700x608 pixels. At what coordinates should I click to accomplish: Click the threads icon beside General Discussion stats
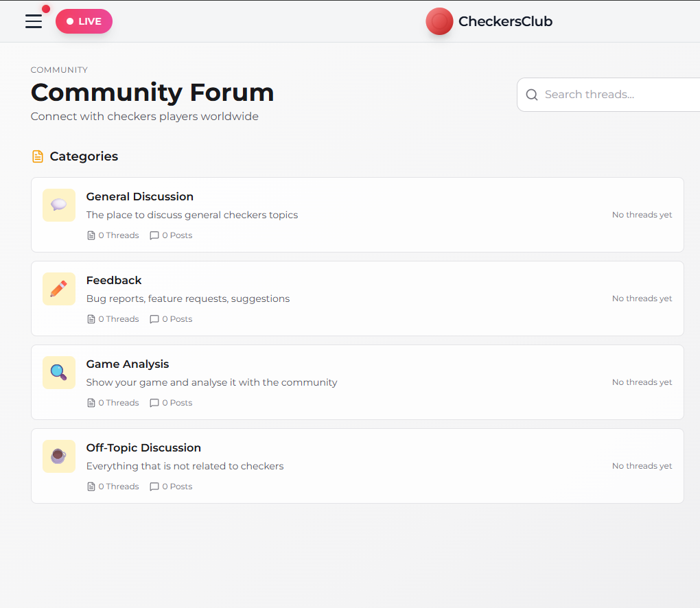click(x=91, y=235)
